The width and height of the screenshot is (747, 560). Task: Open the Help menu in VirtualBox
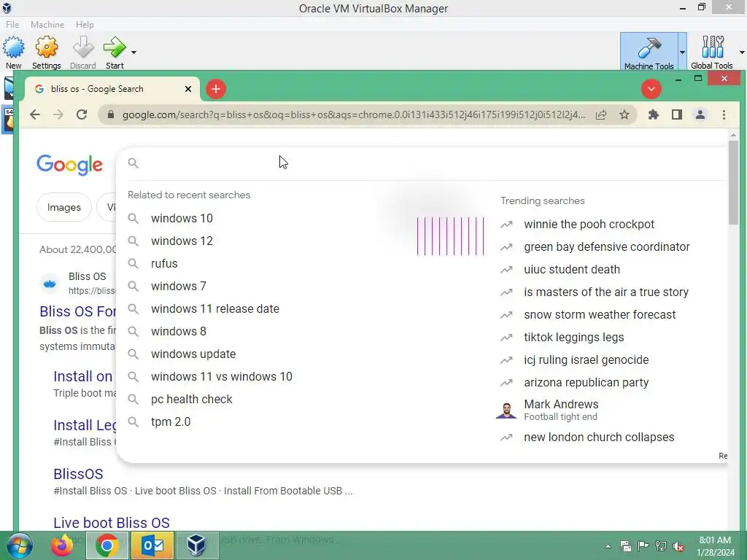(x=85, y=24)
